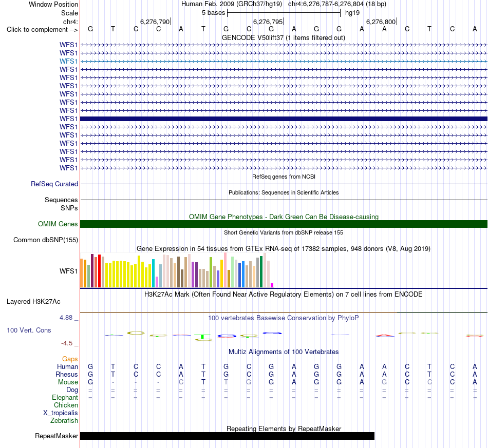Click the '5 bases' scale bar label

(x=213, y=13)
